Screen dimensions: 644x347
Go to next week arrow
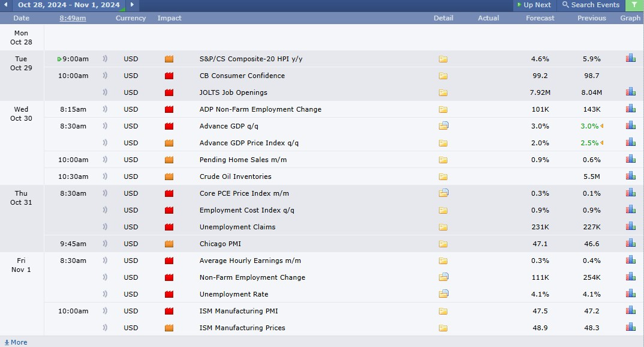pos(132,5)
